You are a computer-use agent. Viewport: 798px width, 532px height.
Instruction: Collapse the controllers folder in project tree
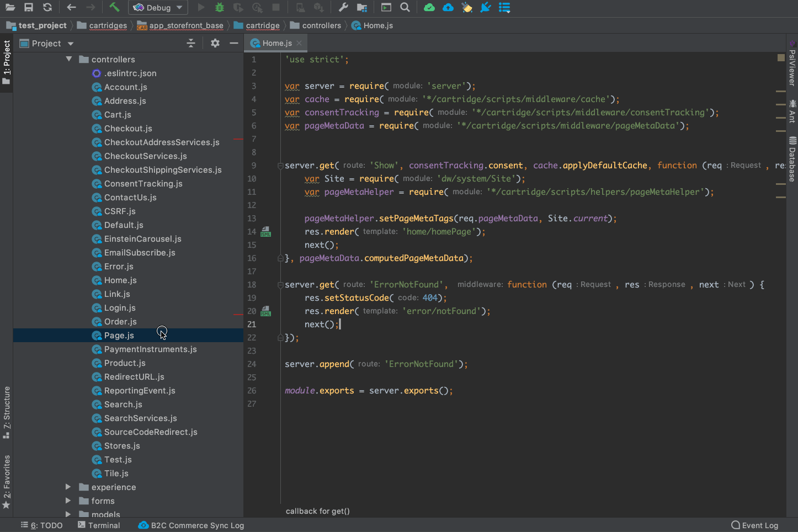[x=68, y=59]
